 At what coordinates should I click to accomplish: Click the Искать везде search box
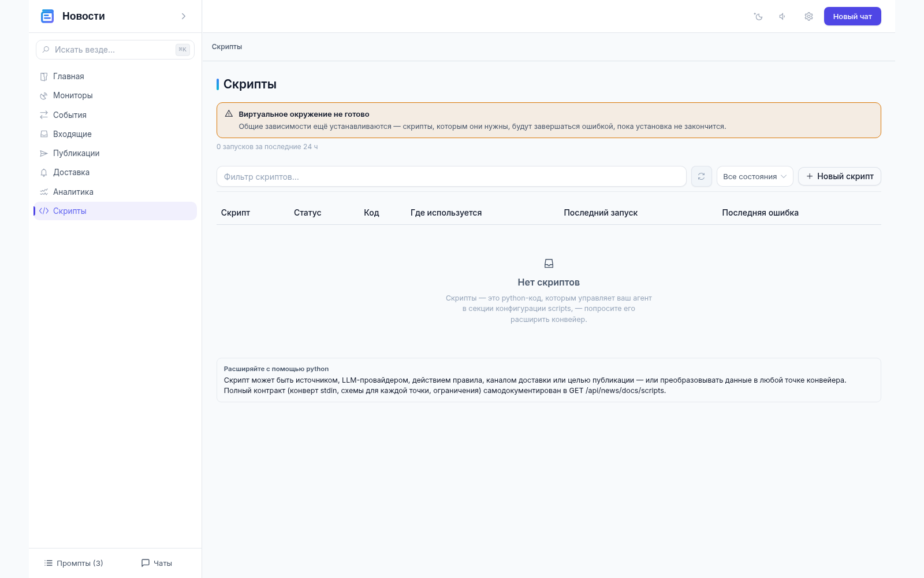pos(115,50)
